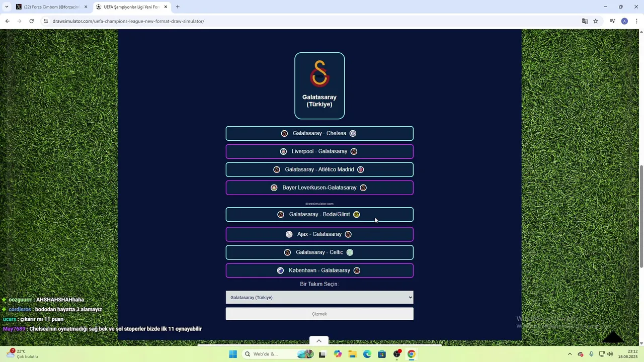
Task: Open the team selection dropdown showing Galatasaray (Türkiye)
Action: point(319,298)
